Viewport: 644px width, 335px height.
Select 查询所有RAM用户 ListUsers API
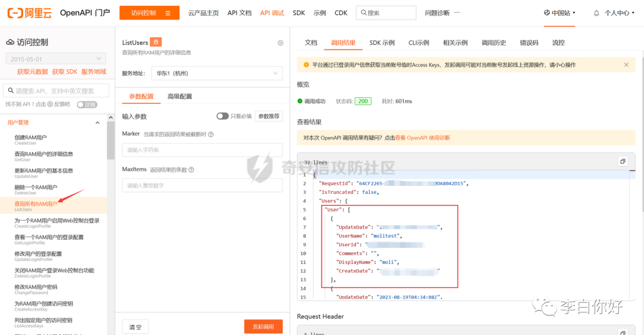coord(54,206)
